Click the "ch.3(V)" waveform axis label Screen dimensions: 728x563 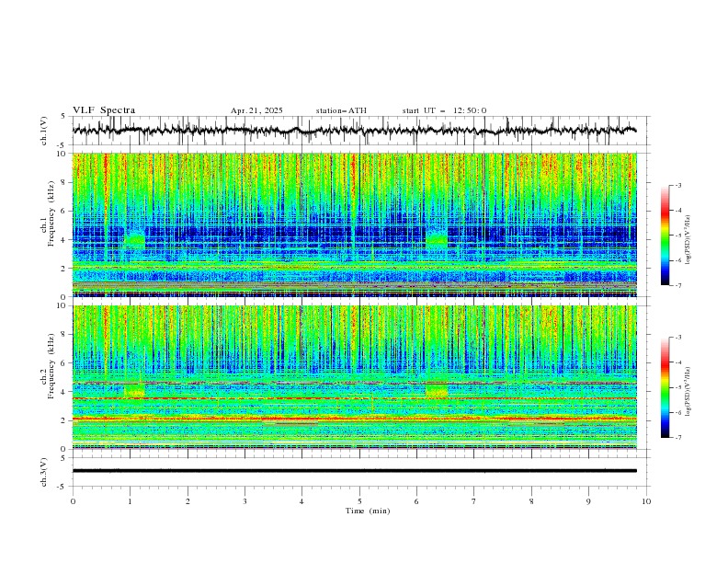point(44,472)
